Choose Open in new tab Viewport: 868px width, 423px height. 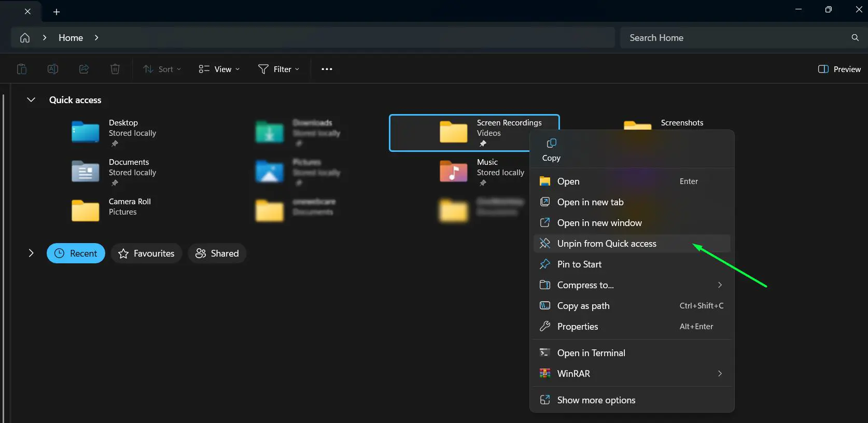pos(632,202)
